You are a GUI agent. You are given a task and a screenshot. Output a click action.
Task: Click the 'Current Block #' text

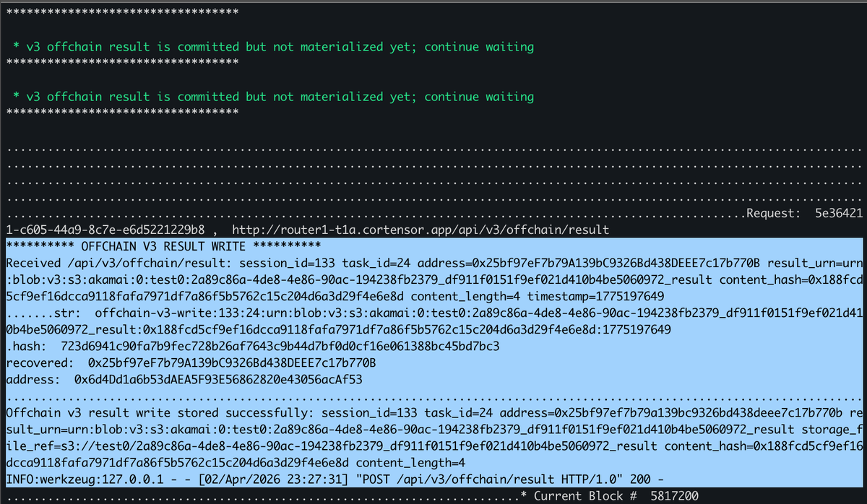coord(584,496)
